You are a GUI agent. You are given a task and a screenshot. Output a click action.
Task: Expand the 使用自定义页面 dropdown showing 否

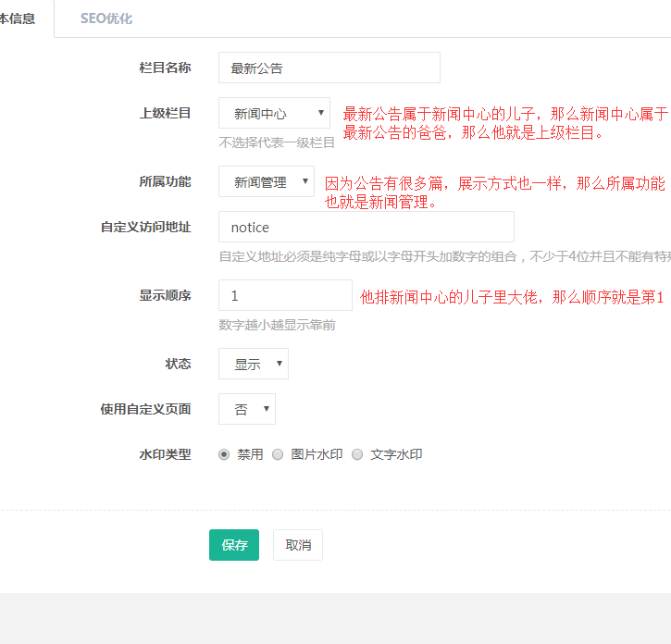tap(247, 409)
